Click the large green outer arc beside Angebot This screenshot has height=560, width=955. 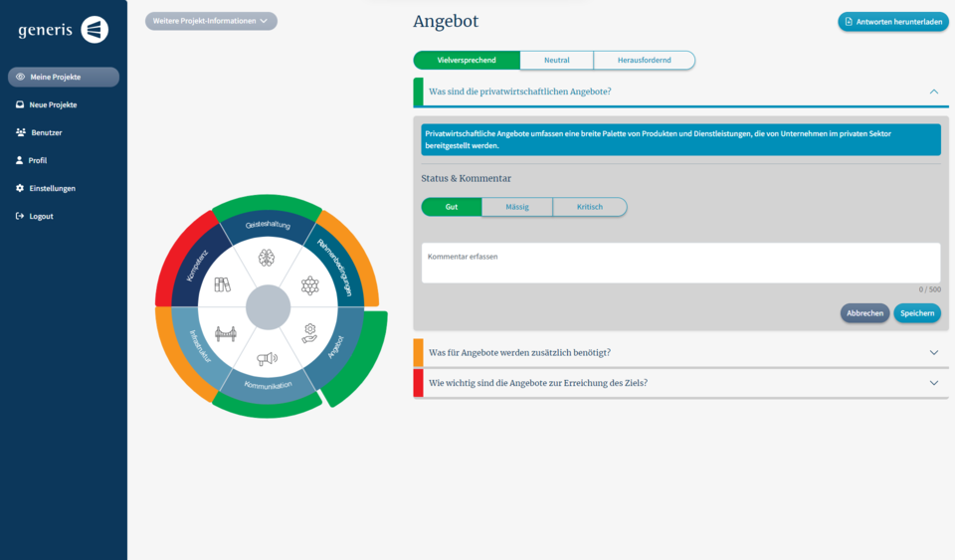click(x=365, y=363)
